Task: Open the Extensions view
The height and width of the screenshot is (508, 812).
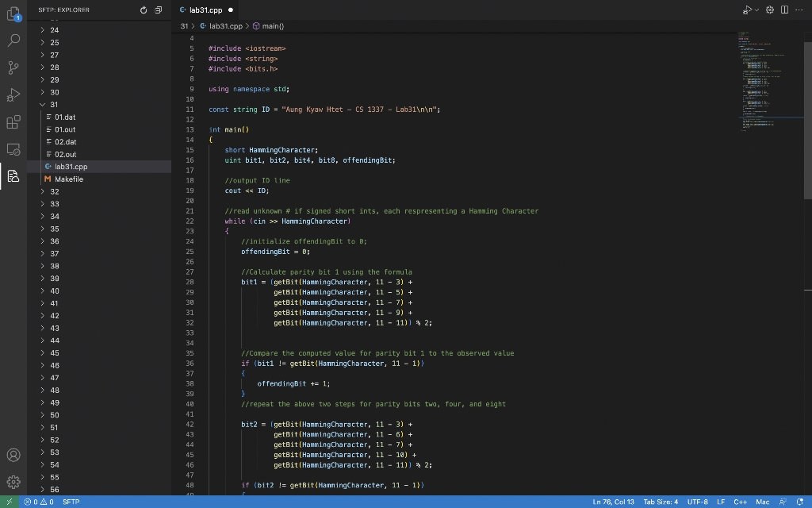Action: pyautogui.click(x=13, y=122)
